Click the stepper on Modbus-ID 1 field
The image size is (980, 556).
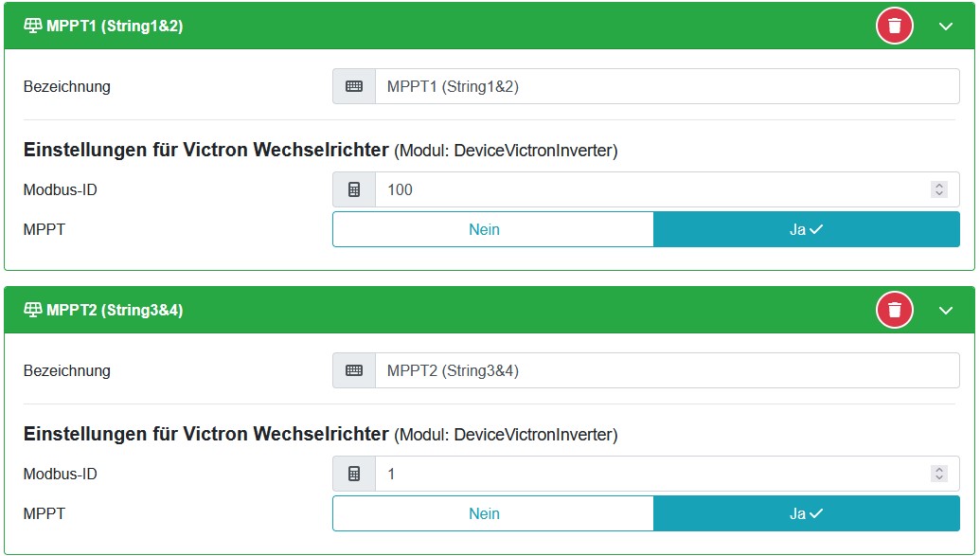tap(939, 474)
